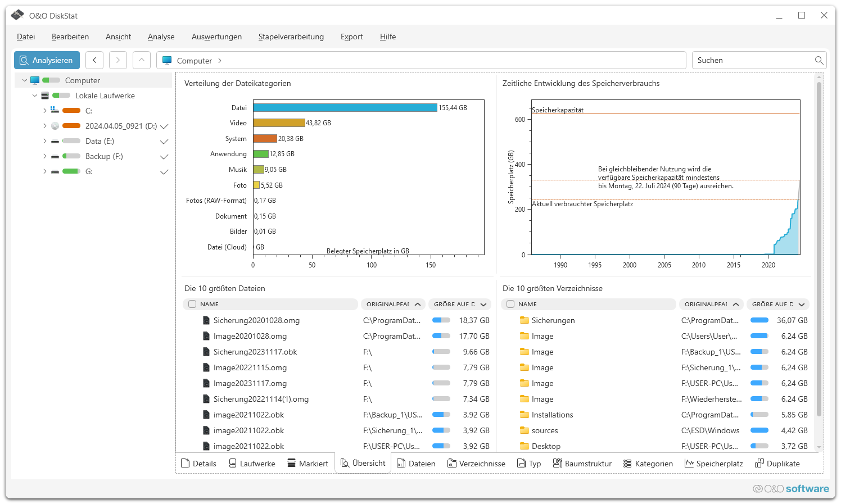Select the Sicherung20201028.omg file icon
841x504 pixels.
206,320
